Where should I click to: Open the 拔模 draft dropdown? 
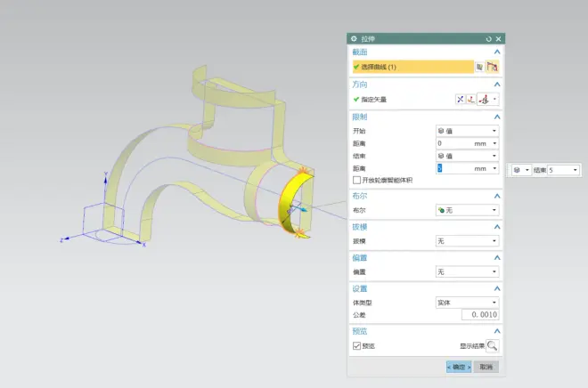tap(467, 241)
